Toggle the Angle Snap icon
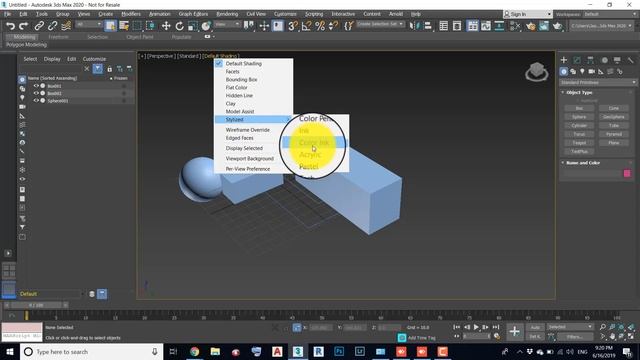 (307, 26)
